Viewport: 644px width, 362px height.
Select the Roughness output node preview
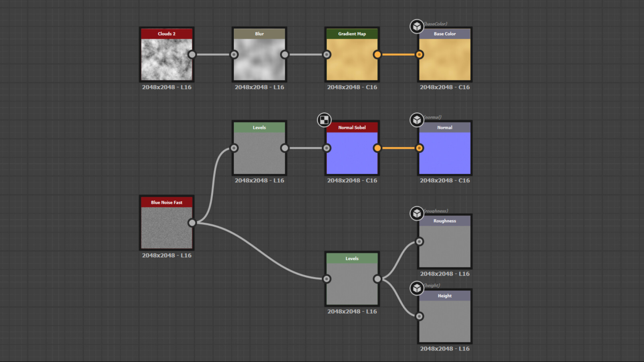445,246
